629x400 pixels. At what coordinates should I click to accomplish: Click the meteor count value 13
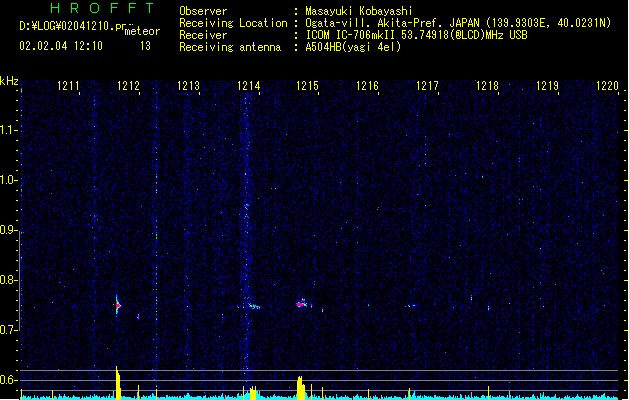point(145,46)
